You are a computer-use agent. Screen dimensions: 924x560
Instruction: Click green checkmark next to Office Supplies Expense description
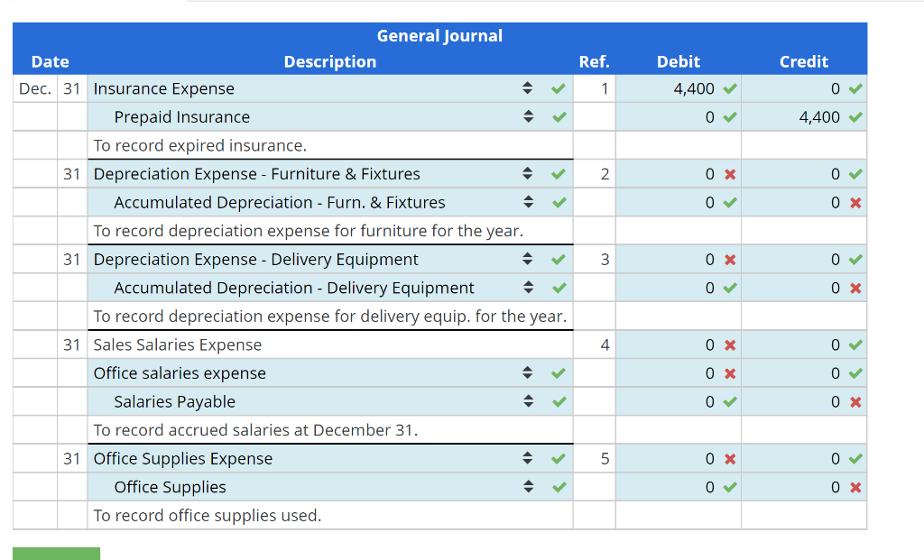pos(559,458)
